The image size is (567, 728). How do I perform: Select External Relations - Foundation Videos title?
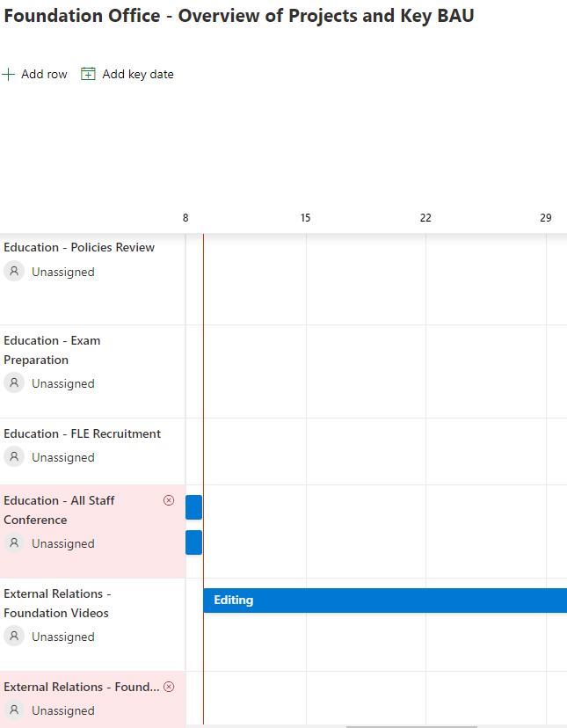tap(57, 603)
